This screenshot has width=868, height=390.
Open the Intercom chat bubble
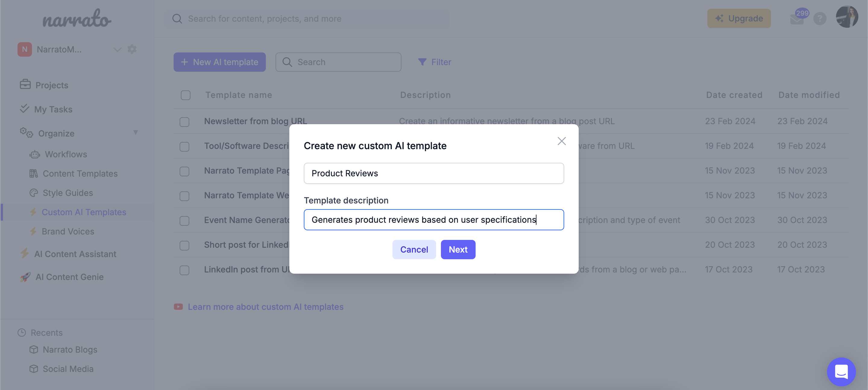(841, 372)
